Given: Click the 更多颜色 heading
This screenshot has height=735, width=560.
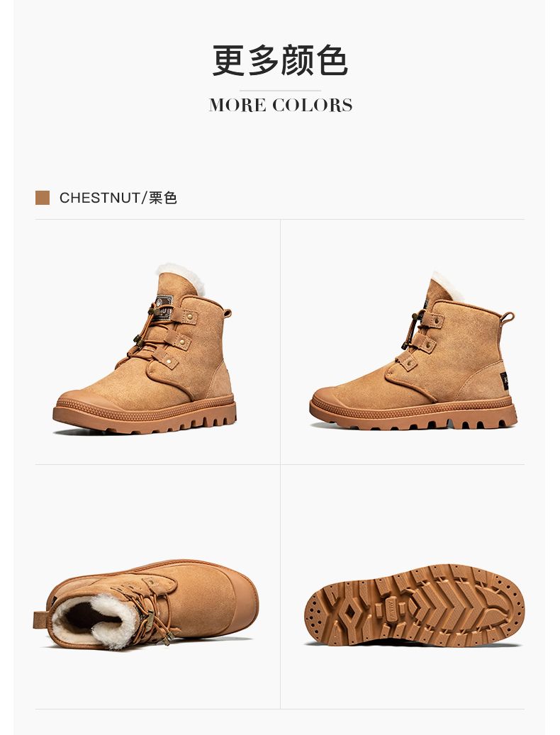Looking at the screenshot, I should (280, 60).
